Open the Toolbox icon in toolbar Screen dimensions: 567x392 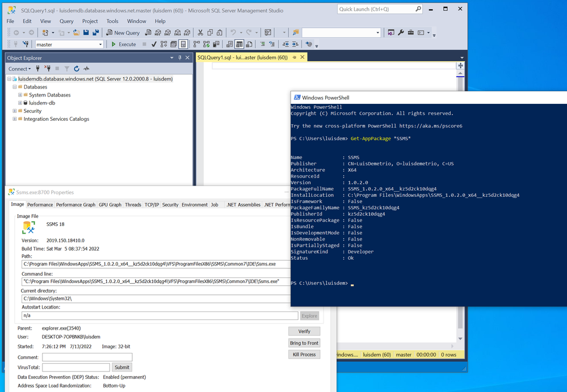tap(411, 33)
